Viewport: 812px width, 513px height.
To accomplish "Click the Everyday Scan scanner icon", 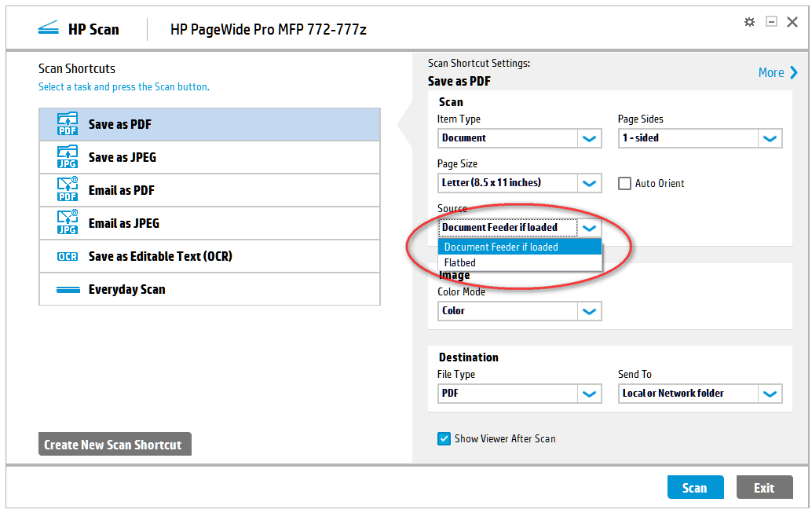I will 68,290.
